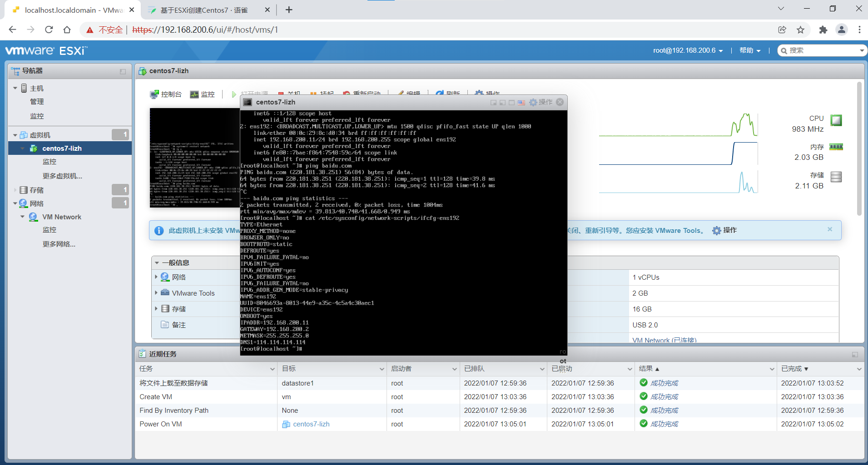868x465 pixels.
Task: Select 管理 under host
Action: (37, 102)
